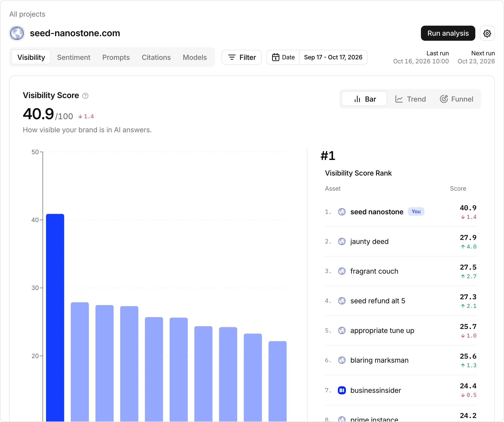Screen dimensions: 504x422
Task: Select the blaring marksman row
Action: pyautogui.click(x=401, y=360)
